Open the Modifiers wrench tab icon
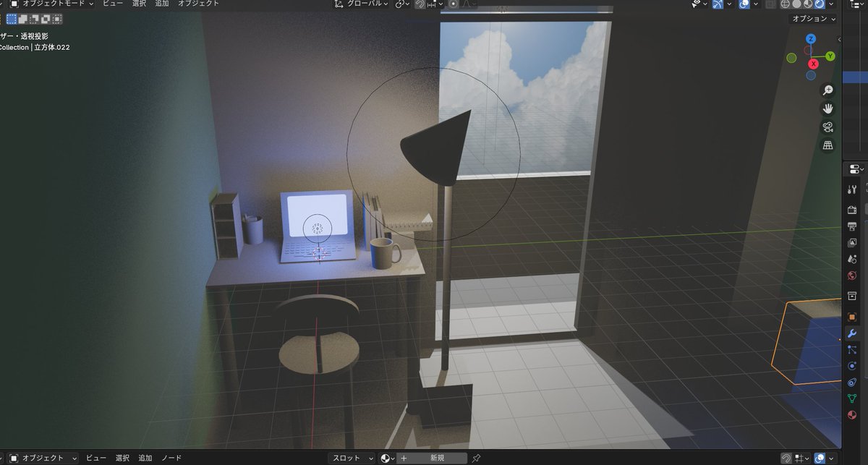The height and width of the screenshot is (465, 868). [851, 333]
